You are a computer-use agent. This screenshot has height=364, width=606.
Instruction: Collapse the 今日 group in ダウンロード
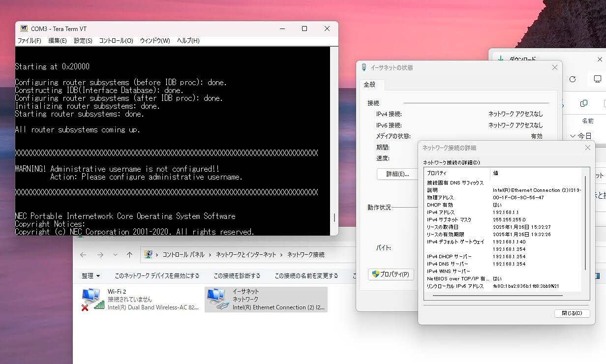(x=573, y=136)
